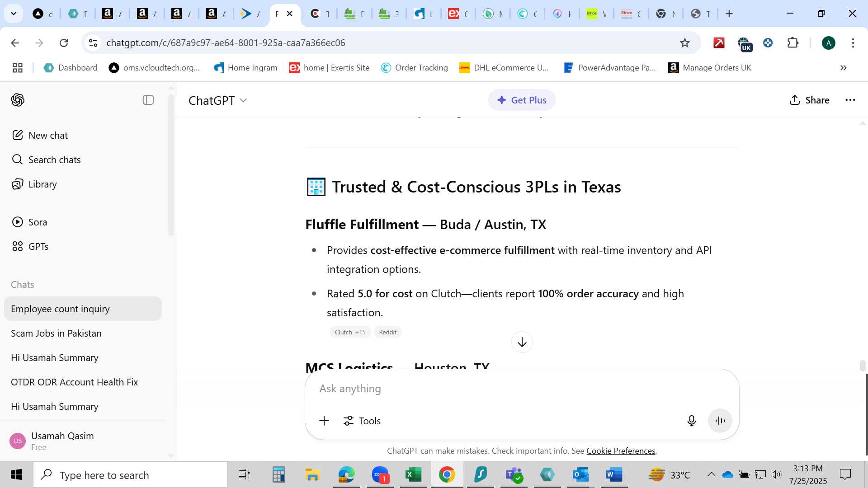Click the Ask anything input field

pos(522,389)
